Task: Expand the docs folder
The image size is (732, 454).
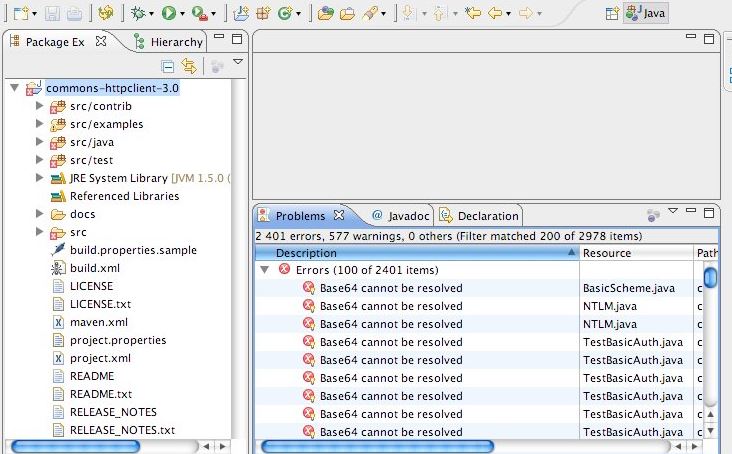Action: tap(40, 214)
